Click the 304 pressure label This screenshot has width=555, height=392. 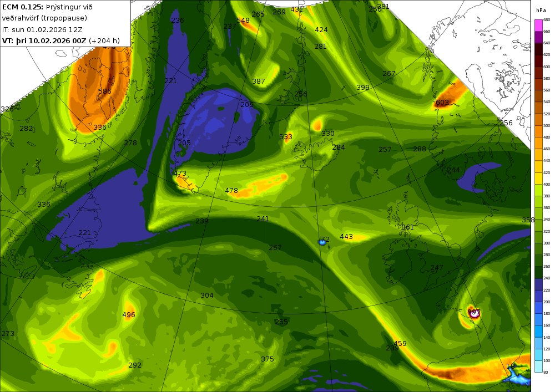click(207, 295)
